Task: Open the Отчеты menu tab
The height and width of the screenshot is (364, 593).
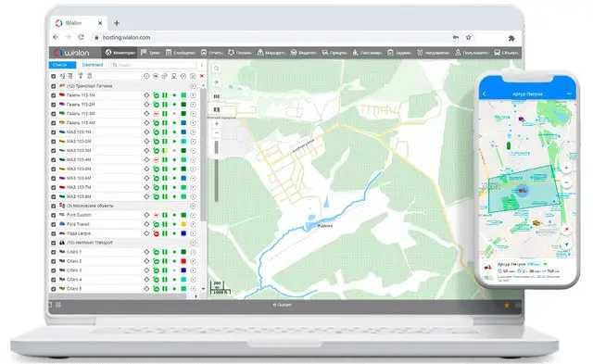Action: pyautogui.click(x=212, y=53)
